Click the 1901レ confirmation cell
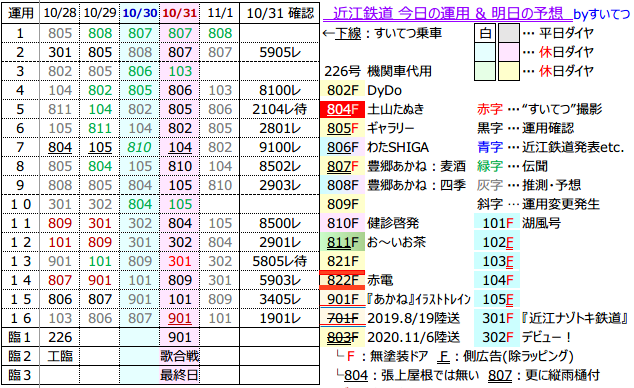 tap(280, 318)
